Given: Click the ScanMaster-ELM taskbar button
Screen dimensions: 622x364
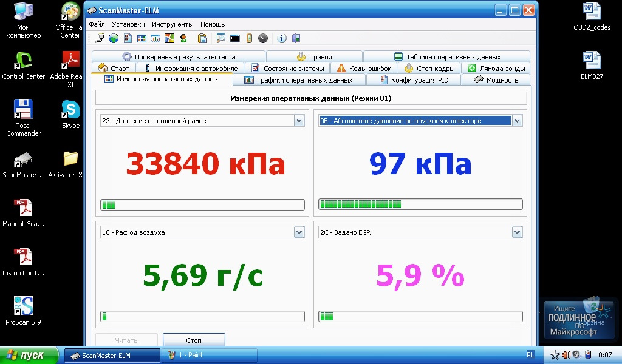Looking at the screenshot, I should (112, 356).
